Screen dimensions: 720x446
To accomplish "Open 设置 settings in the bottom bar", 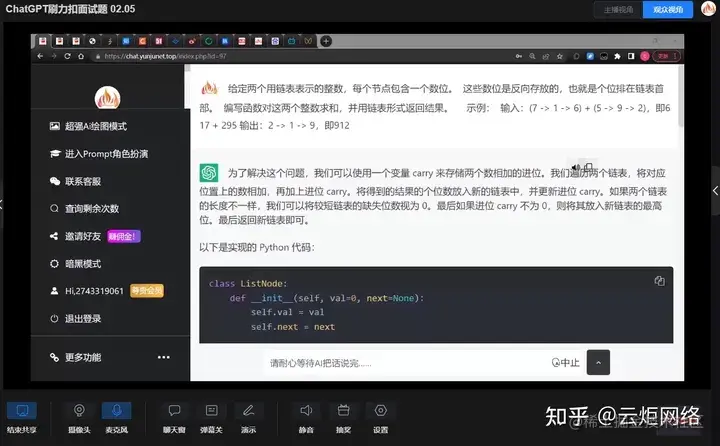I will click(x=381, y=418).
